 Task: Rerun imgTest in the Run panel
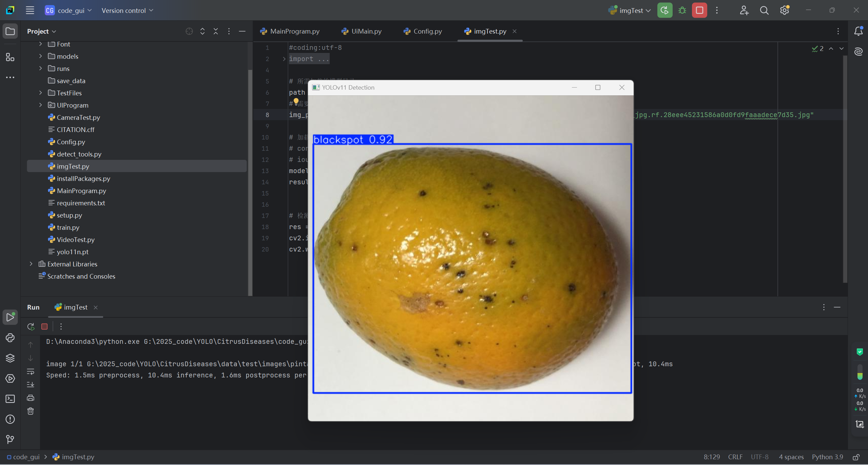coord(31,327)
